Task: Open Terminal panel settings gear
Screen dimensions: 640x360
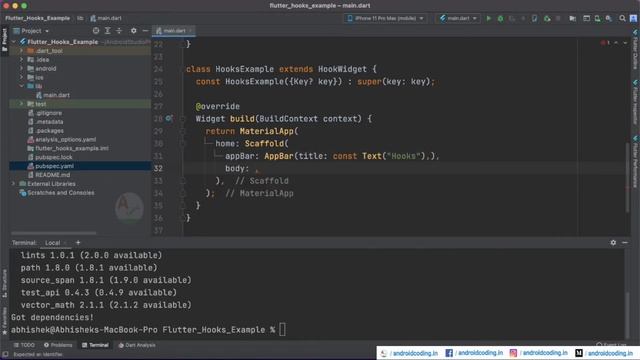Action: click(613, 242)
